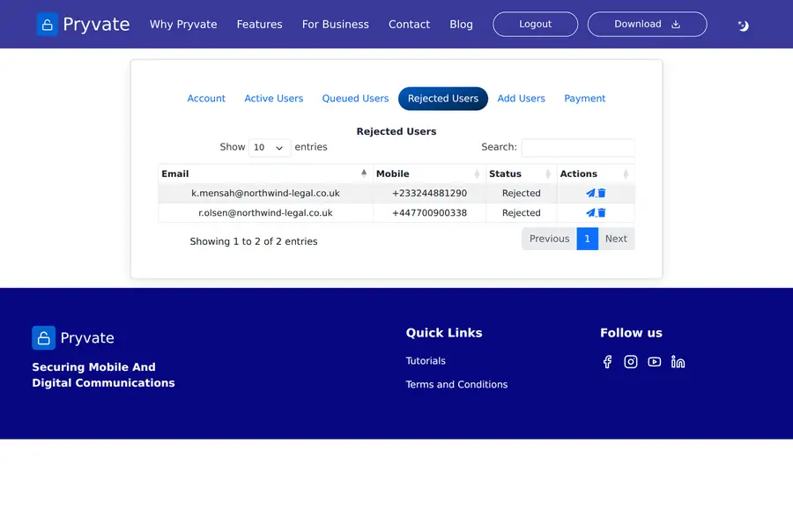
Task: Delete rejected user k.mensah@northwind-legal.co.uk
Action: pos(601,193)
